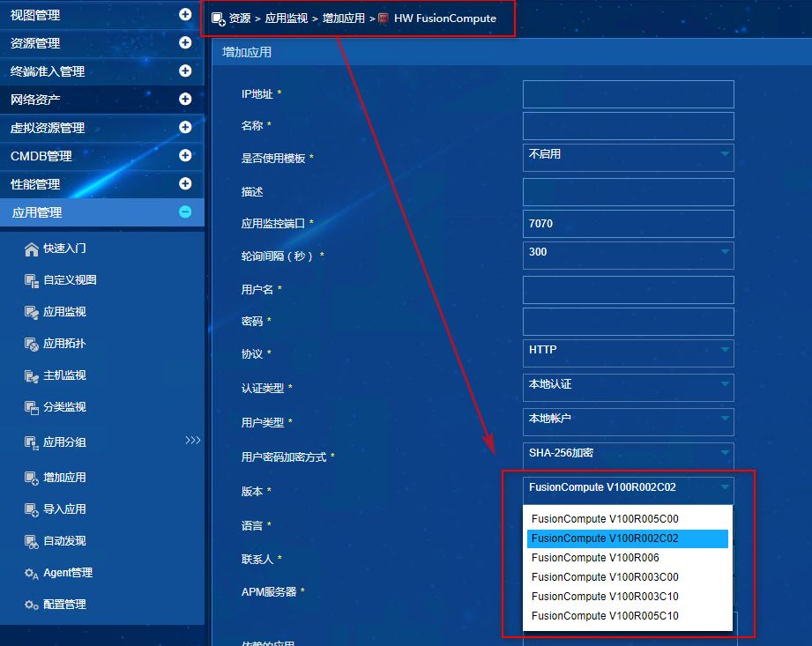Click the 应用监视 sidebar icon
The height and width of the screenshot is (646, 812).
pyautogui.click(x=31, y=312)
